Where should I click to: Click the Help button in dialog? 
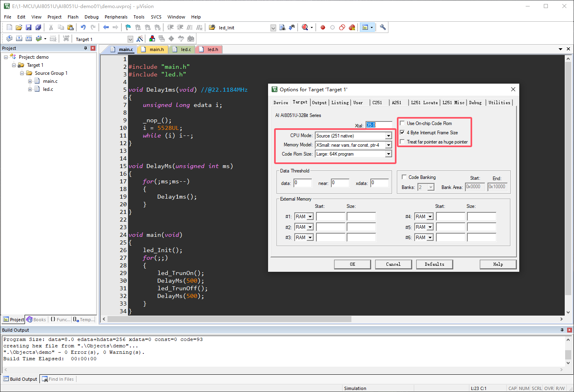pyautogui.click(x=498, y=264)
